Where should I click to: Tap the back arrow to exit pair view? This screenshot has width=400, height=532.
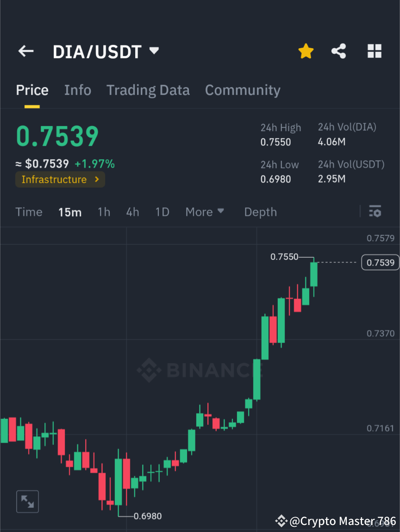click(25, 51)
